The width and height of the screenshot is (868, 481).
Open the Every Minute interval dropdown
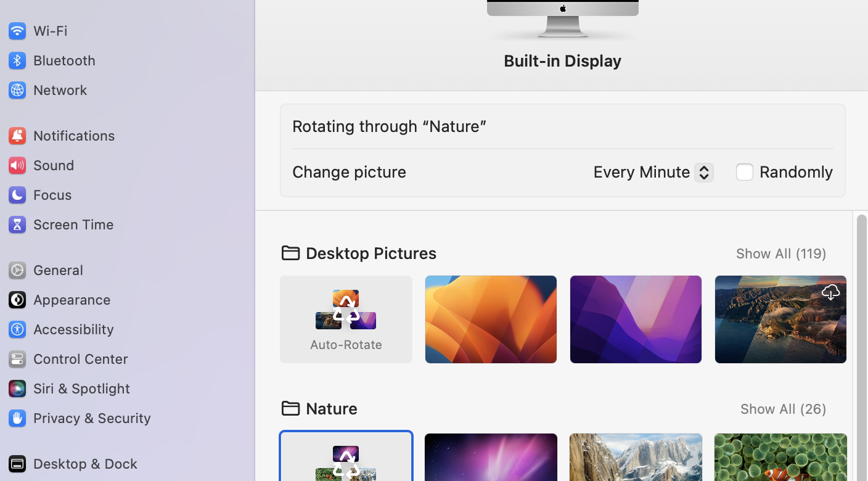point(653,172)
